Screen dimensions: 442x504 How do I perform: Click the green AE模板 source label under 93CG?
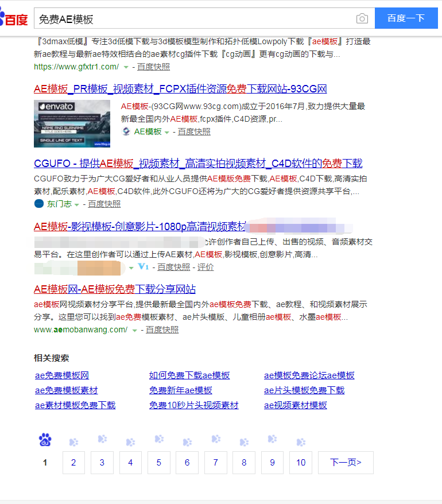point(148,131)
